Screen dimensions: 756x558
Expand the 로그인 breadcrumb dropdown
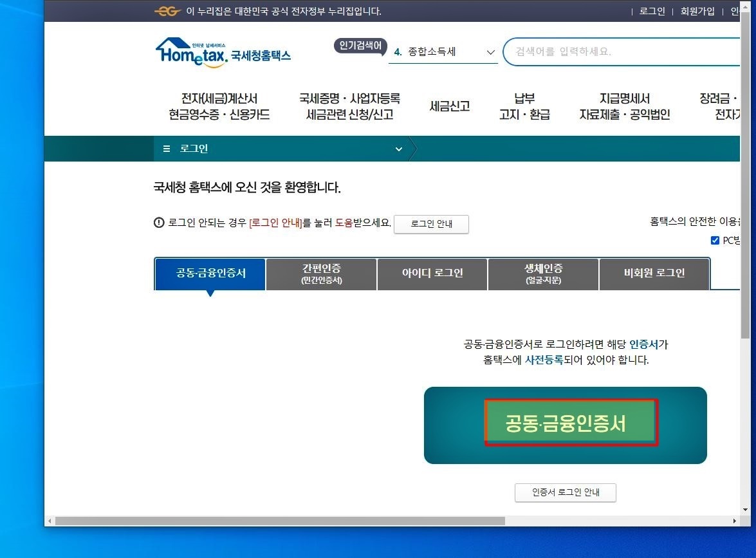click(399, 149)
